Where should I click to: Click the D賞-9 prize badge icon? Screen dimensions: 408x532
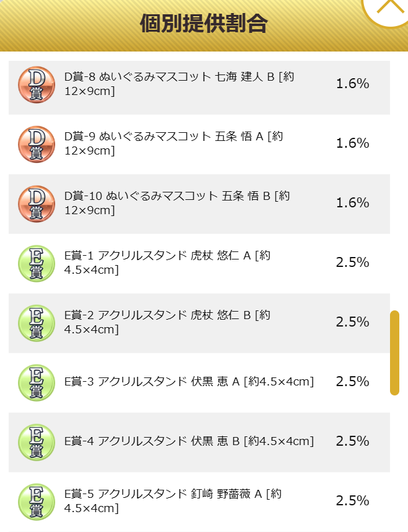point(36,144)
